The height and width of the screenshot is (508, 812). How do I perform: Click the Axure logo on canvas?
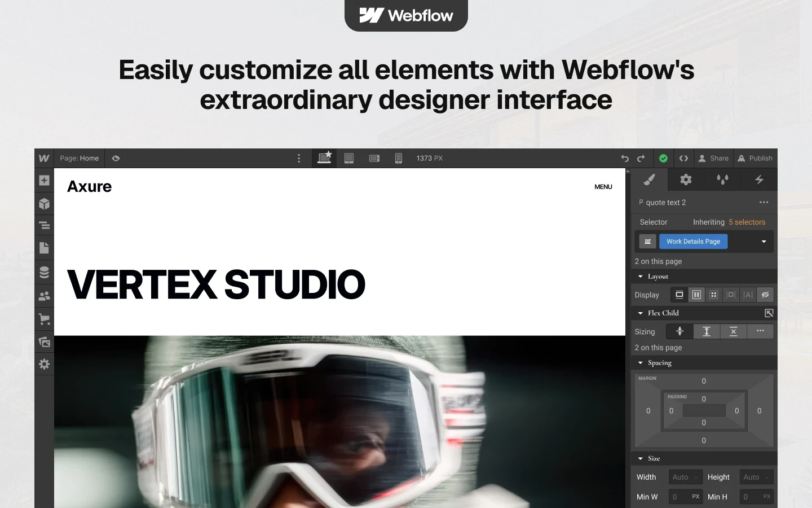point(89,186)
